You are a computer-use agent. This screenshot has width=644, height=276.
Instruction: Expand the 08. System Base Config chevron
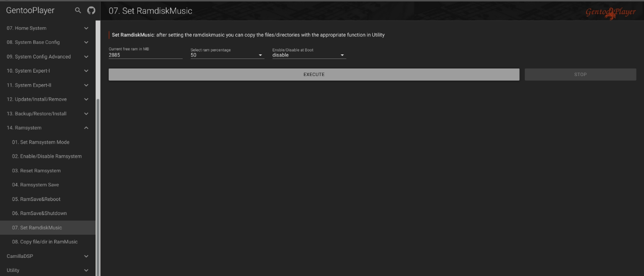(x=86, y=42)
